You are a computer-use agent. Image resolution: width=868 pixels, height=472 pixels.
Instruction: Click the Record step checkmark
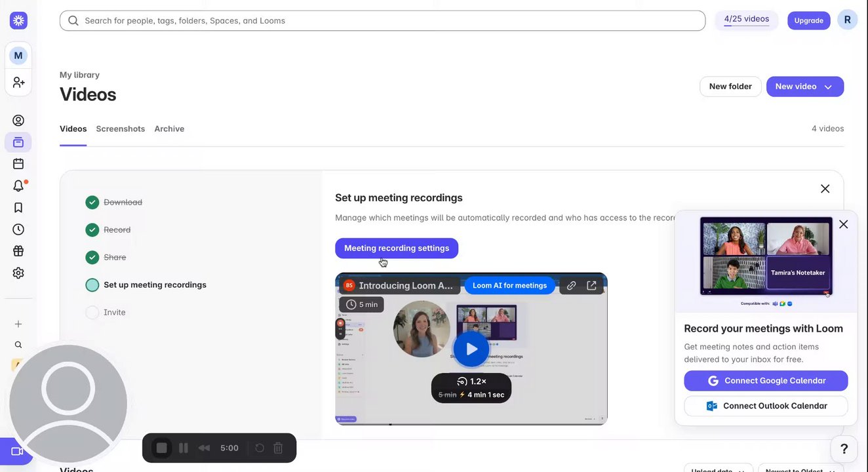92,230
